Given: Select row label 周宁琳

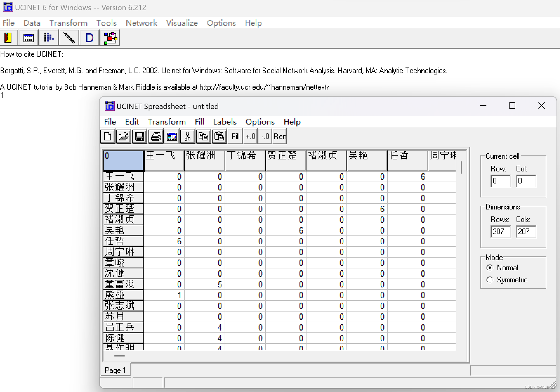Looking at the screenshot, I should pos(123,252).
